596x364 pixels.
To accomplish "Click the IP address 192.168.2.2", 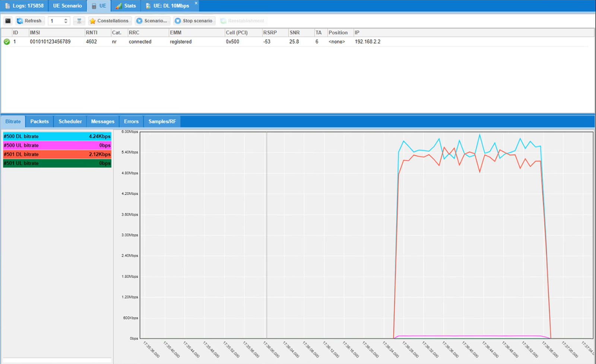I will [x=368, y=42].
